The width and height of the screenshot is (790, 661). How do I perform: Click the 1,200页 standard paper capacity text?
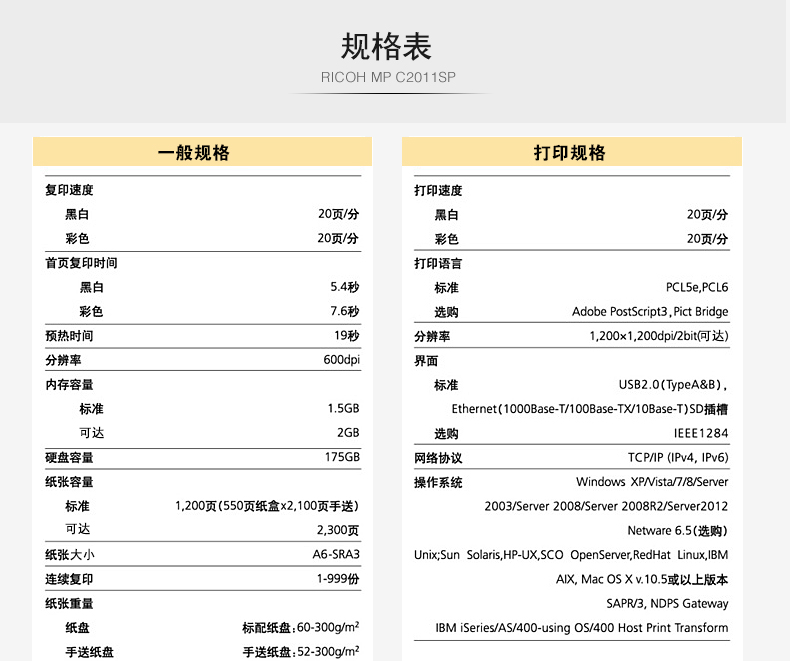pyautogui.click(x=267, y=506)
